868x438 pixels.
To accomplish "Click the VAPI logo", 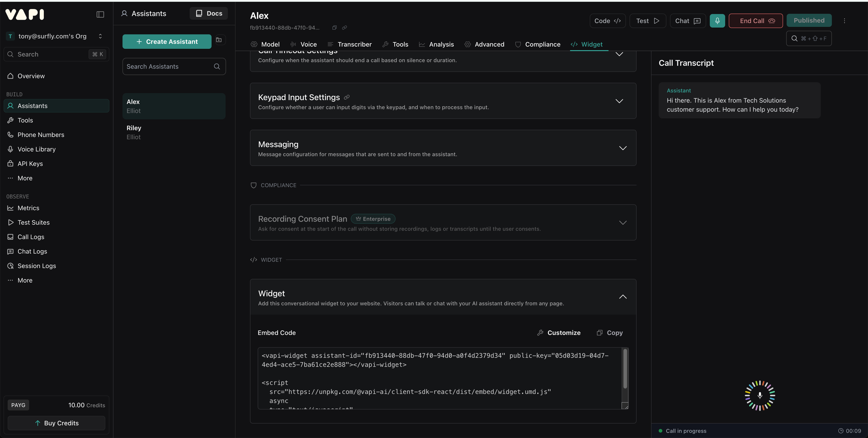I will [24, 14].
